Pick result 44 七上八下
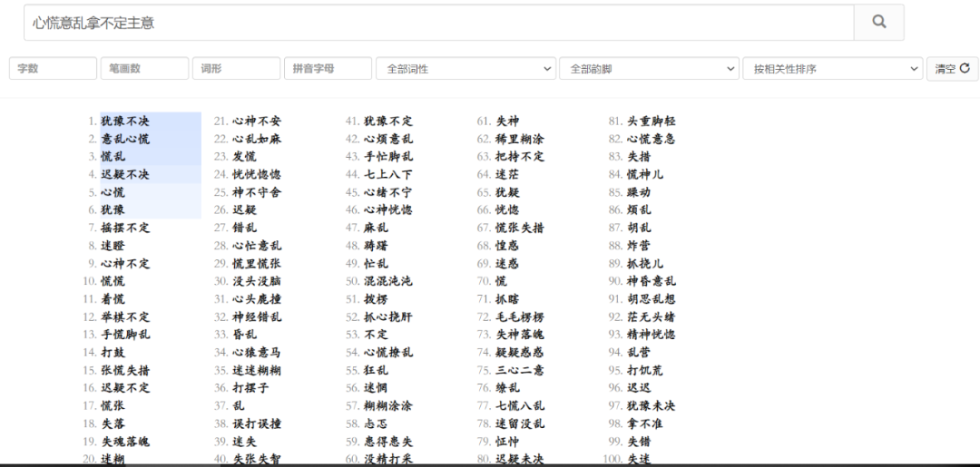This screenshot has width=980, height=467. click(x=388, y=174)
